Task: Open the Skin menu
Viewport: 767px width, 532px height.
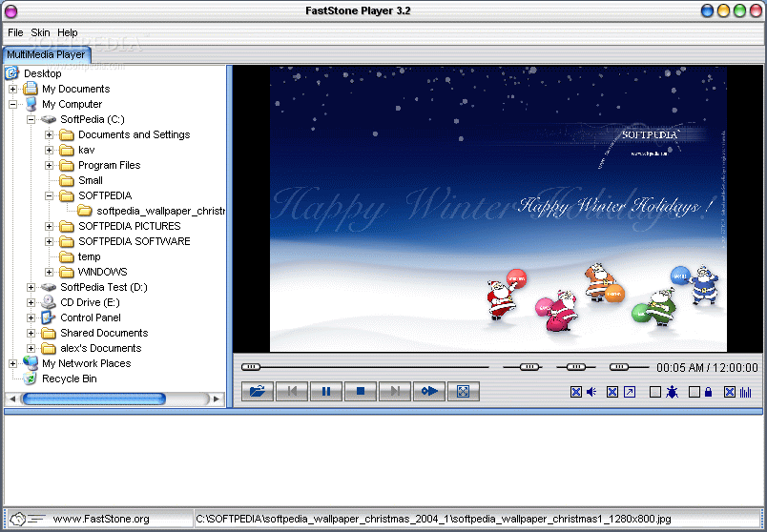Action: click(x=40, y=32)
